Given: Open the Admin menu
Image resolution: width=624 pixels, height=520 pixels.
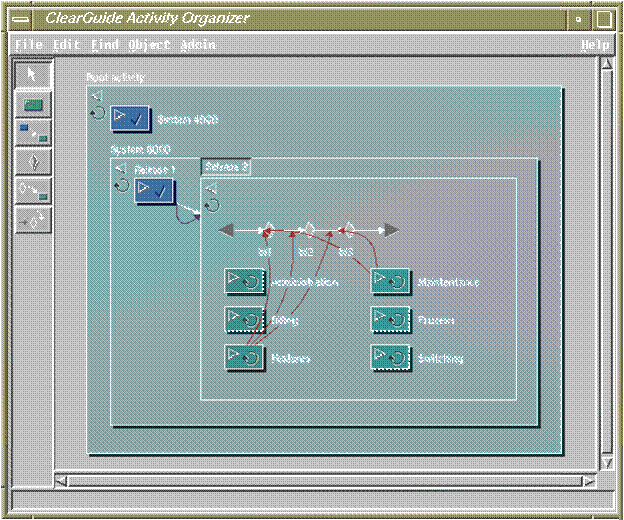Looking at the screenshot, I should pos(198,44).
